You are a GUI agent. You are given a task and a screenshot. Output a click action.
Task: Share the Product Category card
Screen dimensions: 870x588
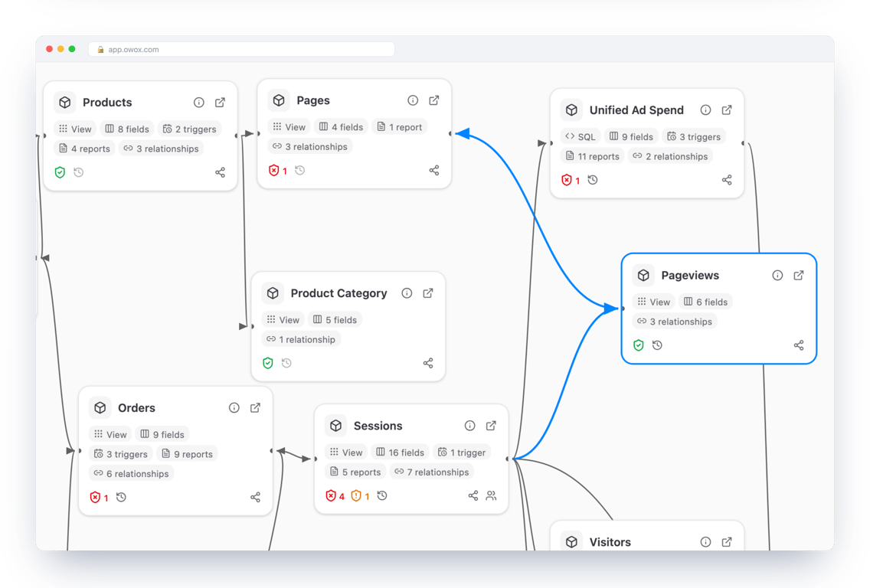[x=428, y=363]
